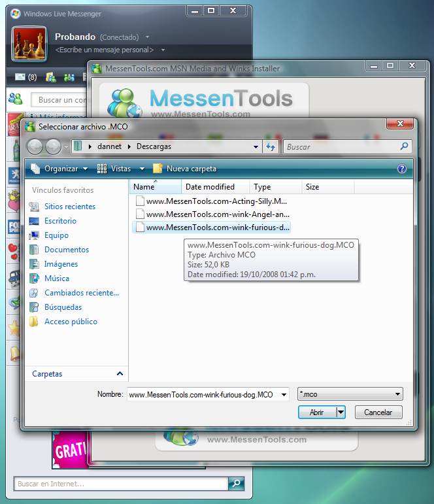Image resolution: width=434 pixels, height=504 pixels.
Task: Open the *.mco file type combo box
Action: click(350, 394)
